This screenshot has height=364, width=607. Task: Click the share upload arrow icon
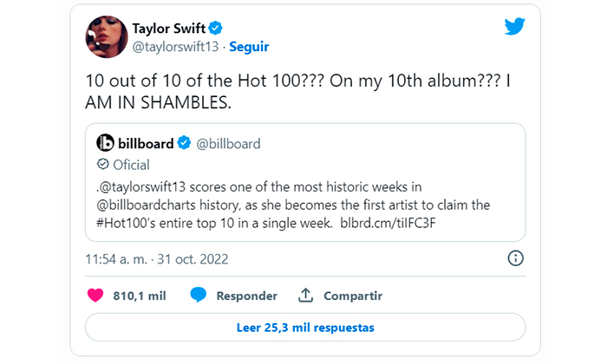click(x=305, y=295)
